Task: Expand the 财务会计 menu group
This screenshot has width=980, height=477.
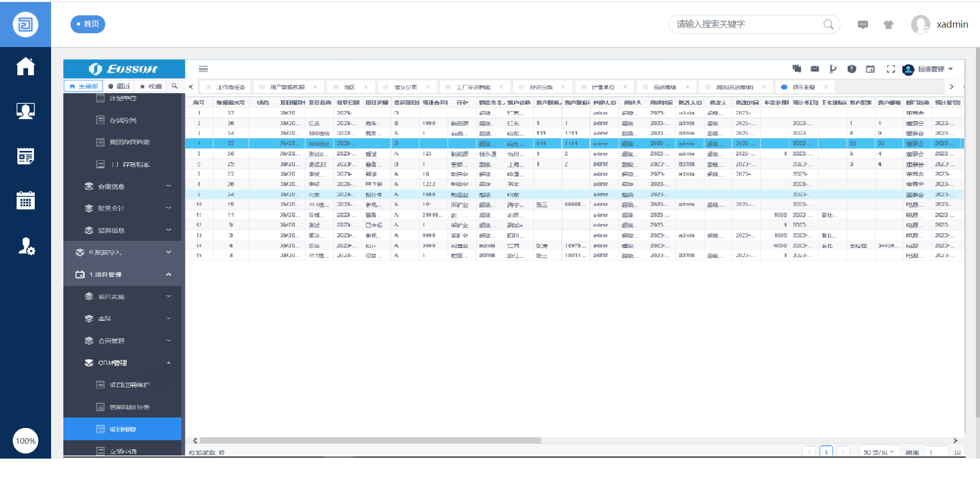Action: (x=123, y=208)
